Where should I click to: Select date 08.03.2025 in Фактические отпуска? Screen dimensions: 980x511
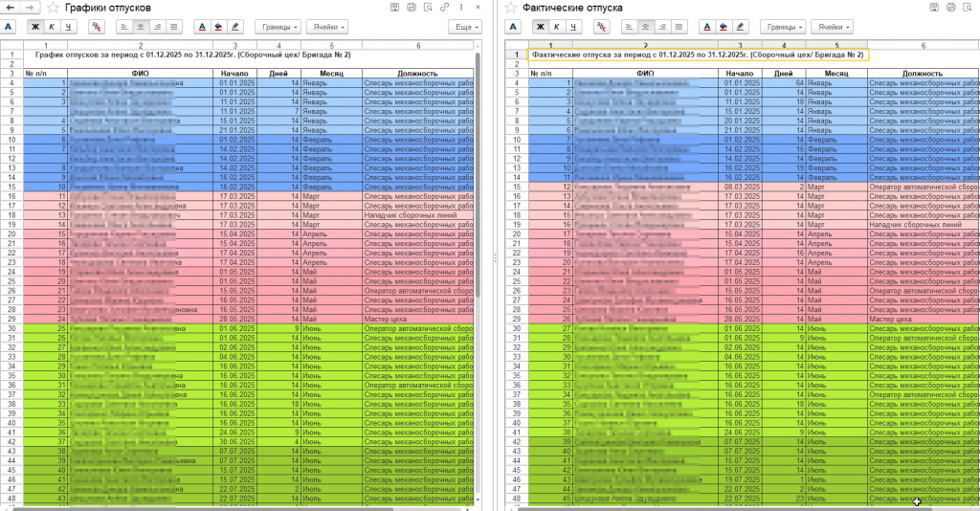[x=740, y=187]
